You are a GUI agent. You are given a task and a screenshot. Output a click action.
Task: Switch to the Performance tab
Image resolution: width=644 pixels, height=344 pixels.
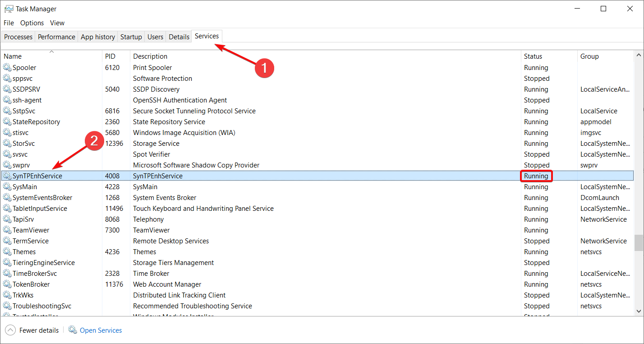[x=56, y=37]
